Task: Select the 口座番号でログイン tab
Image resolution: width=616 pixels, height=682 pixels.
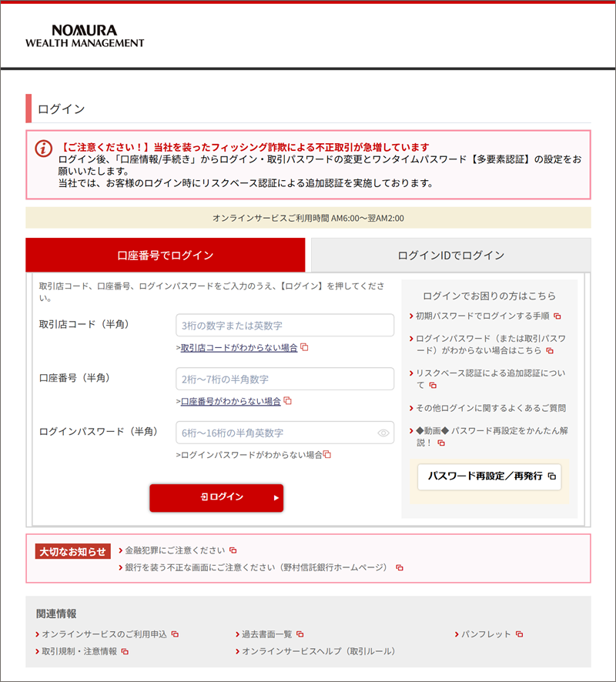Action: (166, 255)
